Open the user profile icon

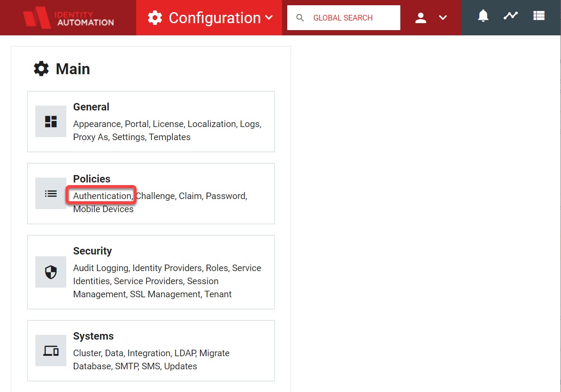[x=420, y=18]
